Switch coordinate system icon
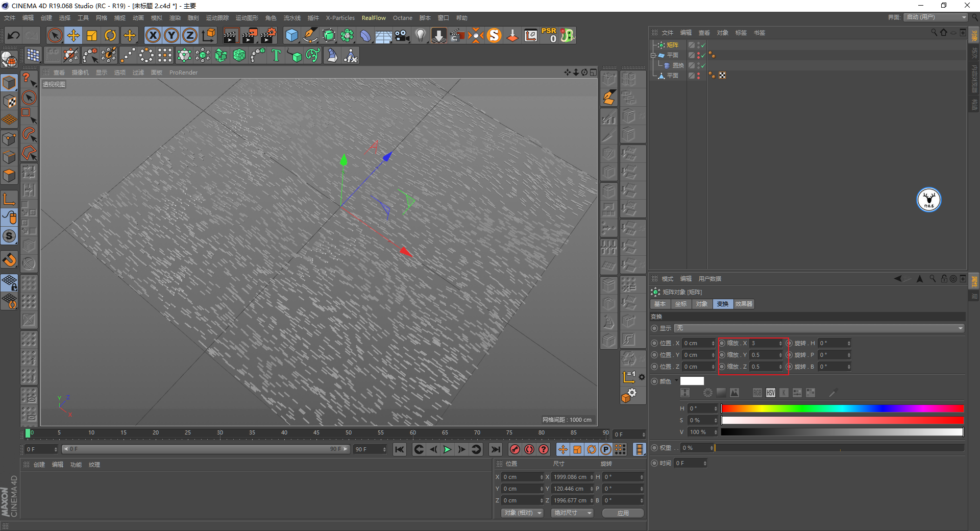980x531 pixels. click(x=209, y=35)
